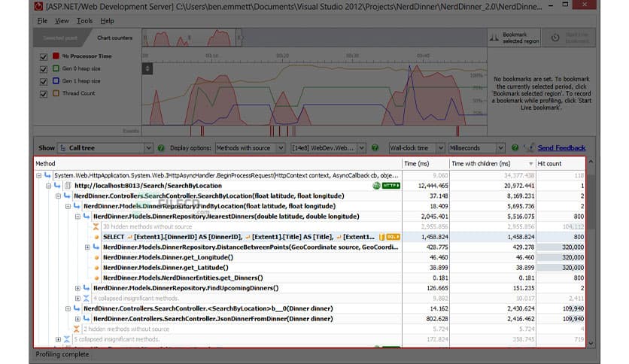Collapse the NearestDinners node
The width and height of the screenshot is (629, 364).
click(x=77, y=217)
